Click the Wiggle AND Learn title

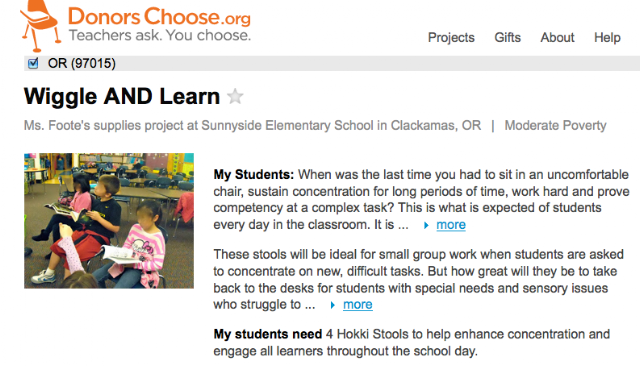point(122,97)
